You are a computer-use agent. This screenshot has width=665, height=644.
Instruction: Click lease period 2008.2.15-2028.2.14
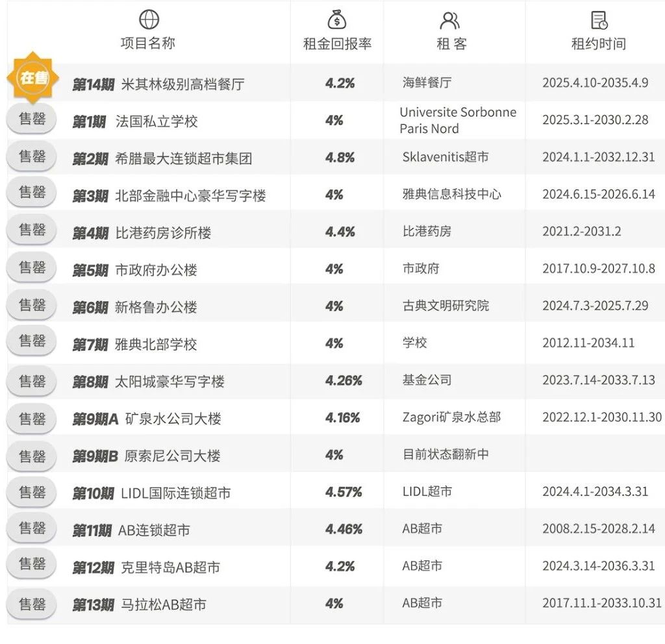click(x=598, y=528)
